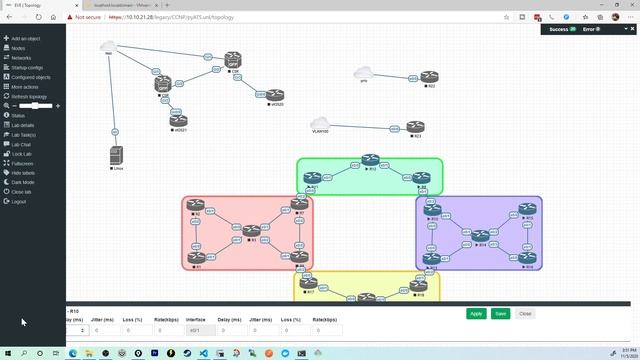Select the R12 router in green area
The image size is (640, 360).
tap(370, 160)
